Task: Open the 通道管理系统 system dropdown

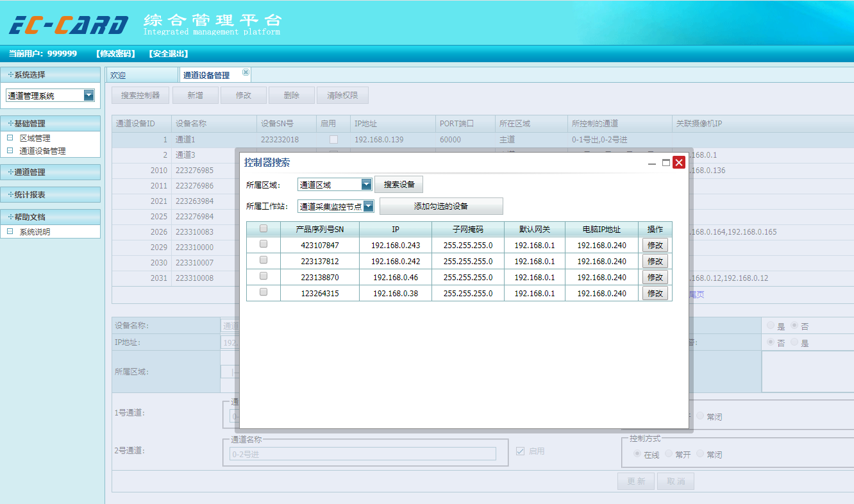Action: point(89,96)
